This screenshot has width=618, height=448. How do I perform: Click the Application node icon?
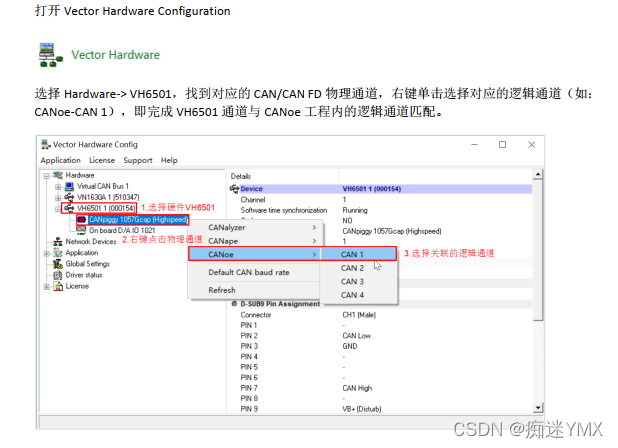click(58, 253)
